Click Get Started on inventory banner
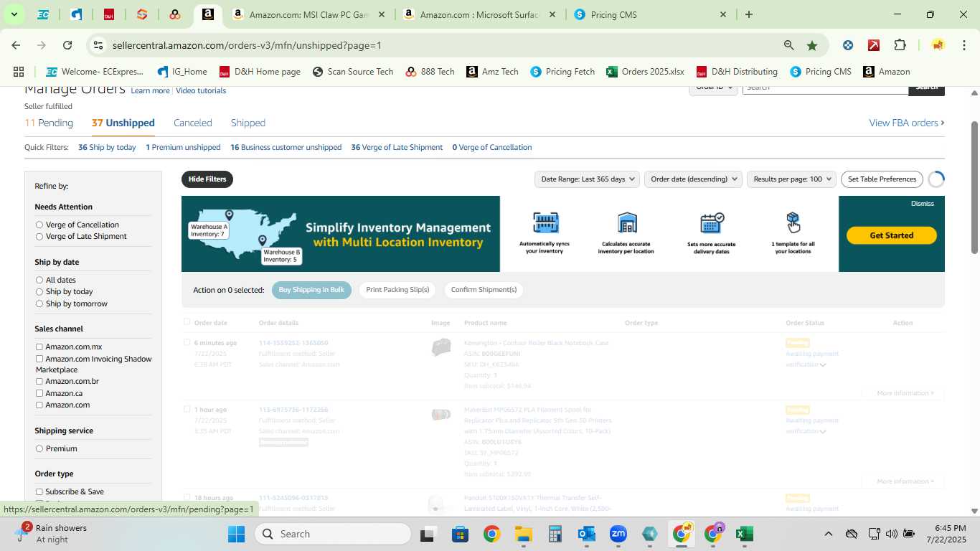The image size is (980, 551). (892, 235)
